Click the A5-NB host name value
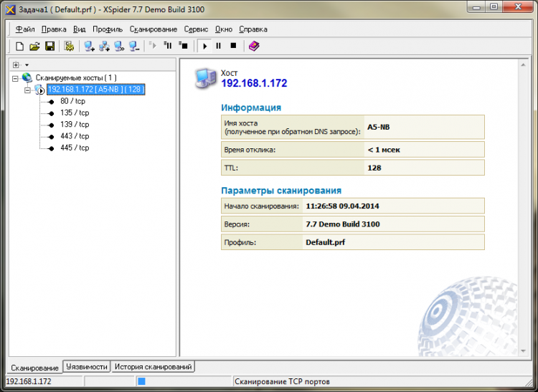 (x=379, y=127)
